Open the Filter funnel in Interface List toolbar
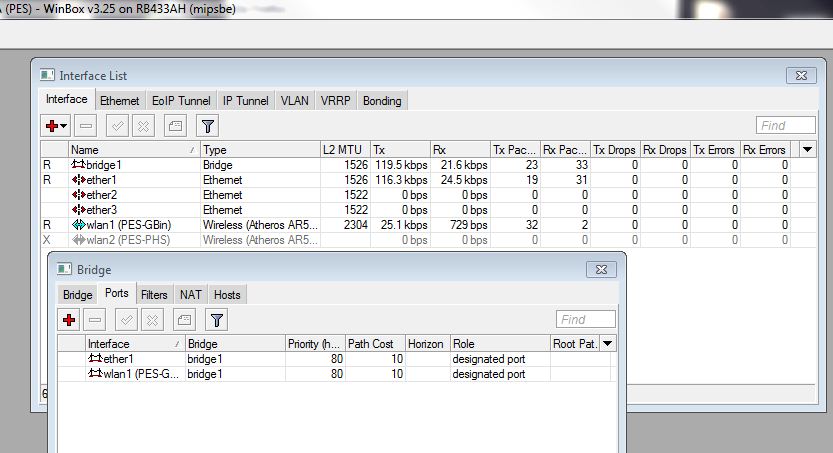The image size is (833, 453). click(x=208, y=126)
